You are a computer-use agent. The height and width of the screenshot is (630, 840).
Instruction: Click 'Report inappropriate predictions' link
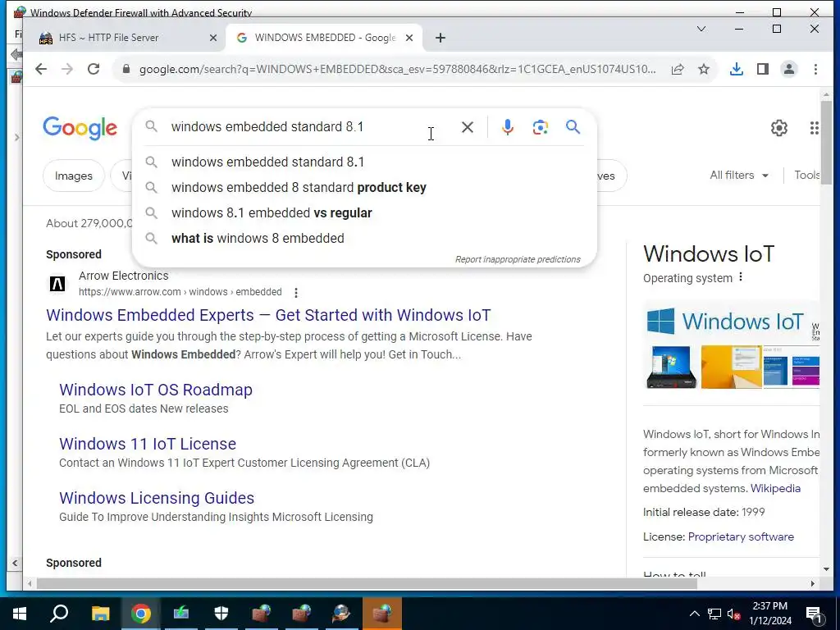tap(518, 259)
